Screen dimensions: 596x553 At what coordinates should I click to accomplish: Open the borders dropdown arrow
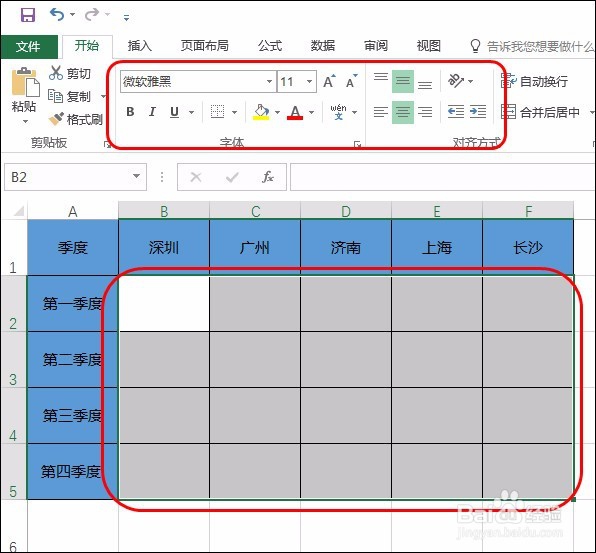[x=234, y=112]
